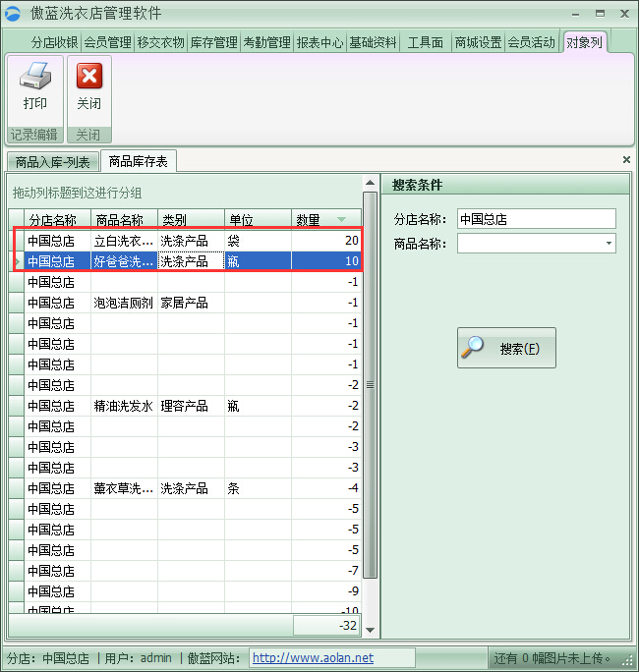Minimize the application window
This screenshot has width=639, height=672.
575,14
